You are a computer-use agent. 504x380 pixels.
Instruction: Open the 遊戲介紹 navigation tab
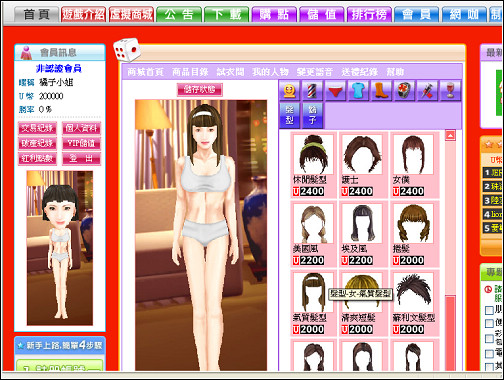84,15
